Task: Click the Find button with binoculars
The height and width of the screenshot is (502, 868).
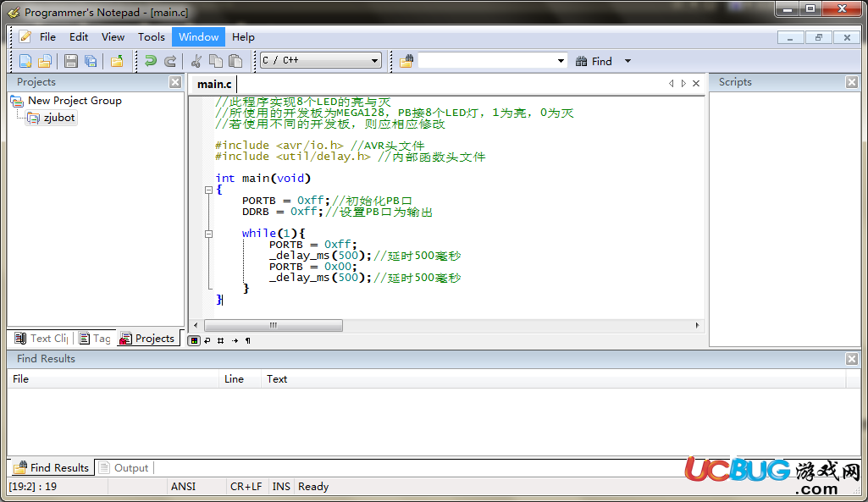Action: 594,62
